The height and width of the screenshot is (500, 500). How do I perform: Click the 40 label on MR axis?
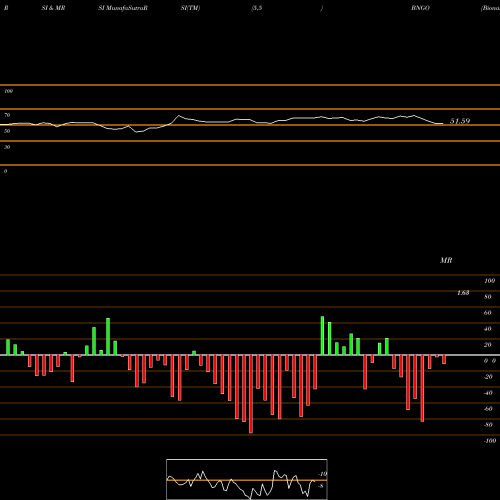point(488,329)
